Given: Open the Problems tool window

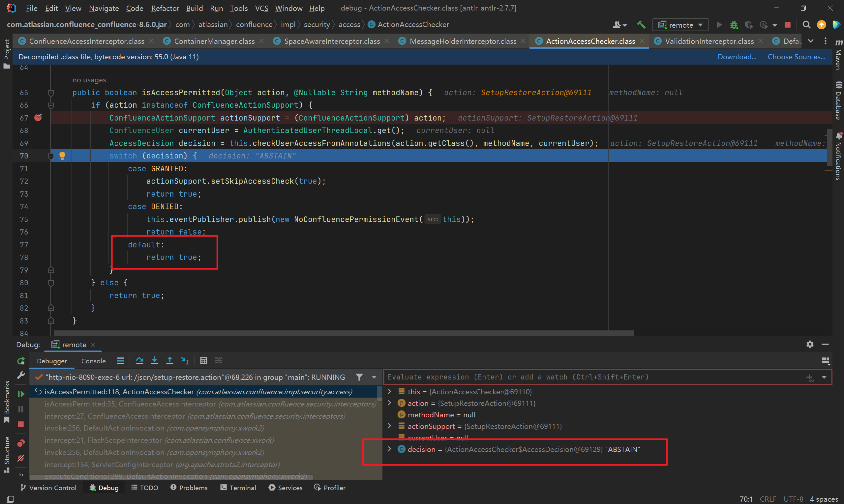Looking at the screenshot, I should coord(189,487).
